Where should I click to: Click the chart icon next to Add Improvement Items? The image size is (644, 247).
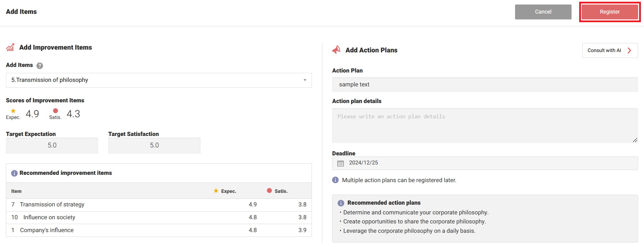(x=10, y=48)
